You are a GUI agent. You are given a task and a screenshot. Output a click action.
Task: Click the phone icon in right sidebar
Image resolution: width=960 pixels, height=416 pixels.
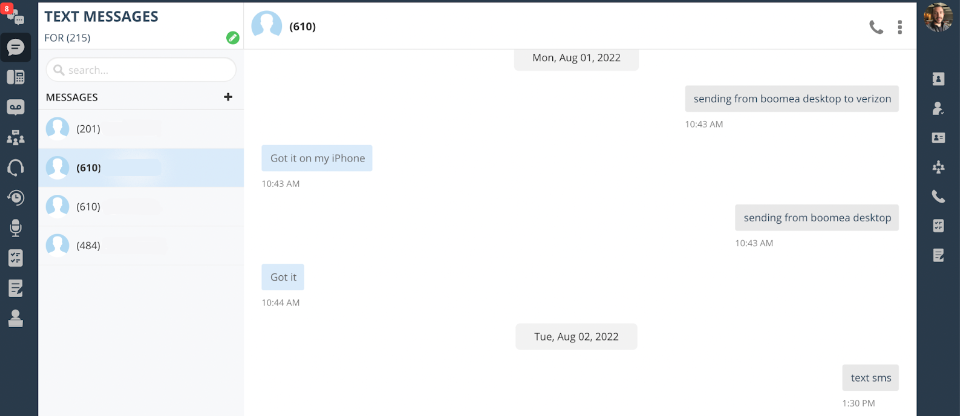[x=938, y=197]
